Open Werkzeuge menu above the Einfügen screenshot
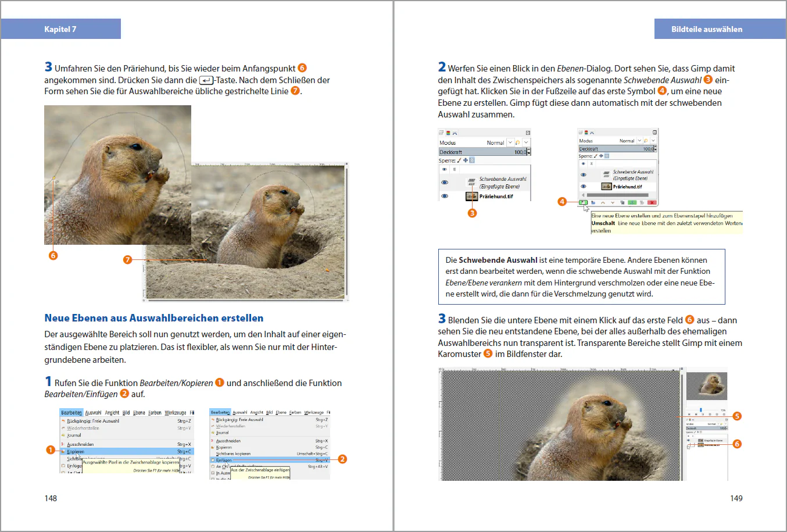787x532 pixels. pyautogui.click(x=314, y=412)
